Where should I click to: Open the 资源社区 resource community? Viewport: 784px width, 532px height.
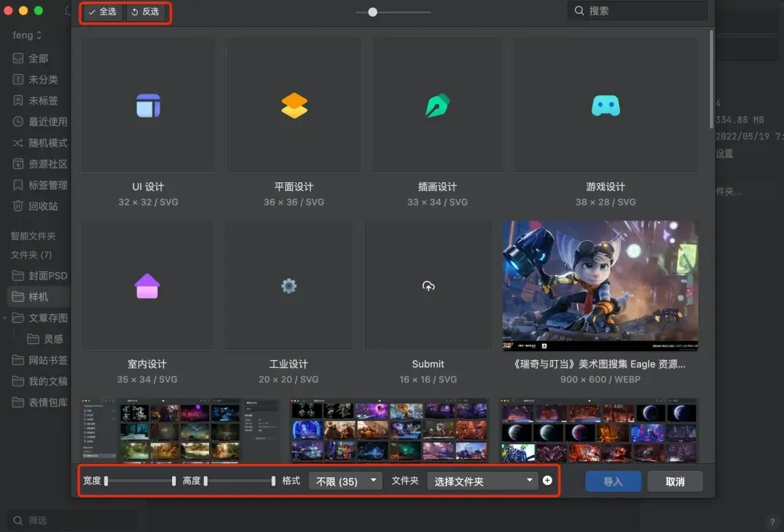coord(39,164)
